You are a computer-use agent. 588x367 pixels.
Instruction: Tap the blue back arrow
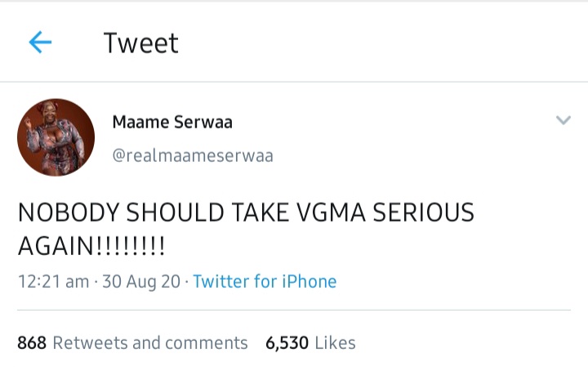pyautogui.click(x=40, y=43)
